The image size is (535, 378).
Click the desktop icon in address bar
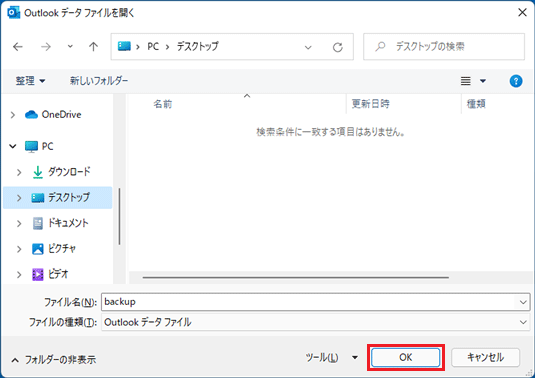[x=124, y=46]
